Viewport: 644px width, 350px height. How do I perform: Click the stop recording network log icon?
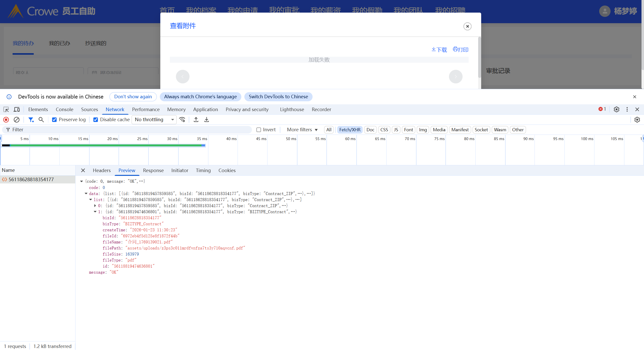pos(6,120)
